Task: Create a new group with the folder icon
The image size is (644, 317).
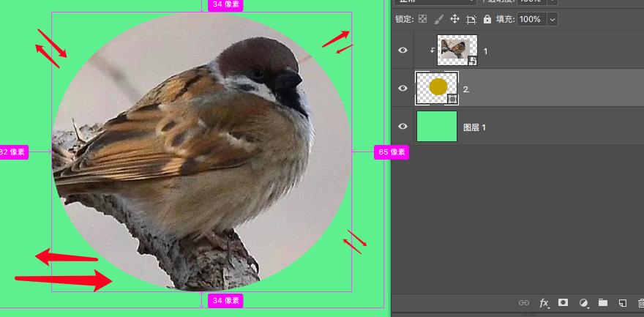Action: [602, 302]
